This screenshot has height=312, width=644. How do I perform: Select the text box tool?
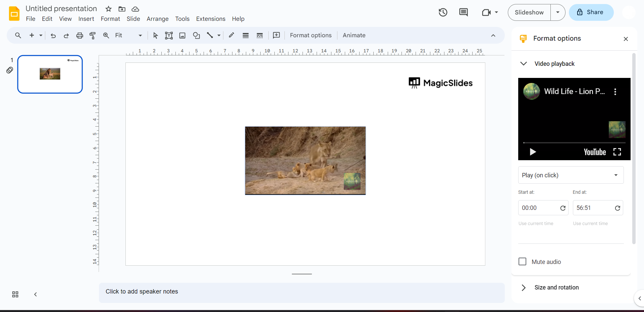click(x=169, y=36)
